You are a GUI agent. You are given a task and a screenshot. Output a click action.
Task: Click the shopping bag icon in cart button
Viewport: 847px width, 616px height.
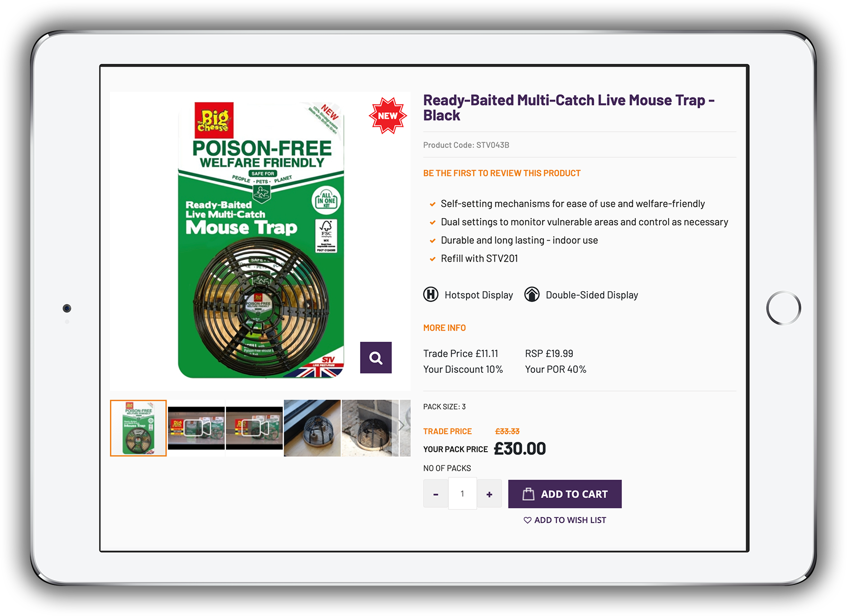pos(528,494)
